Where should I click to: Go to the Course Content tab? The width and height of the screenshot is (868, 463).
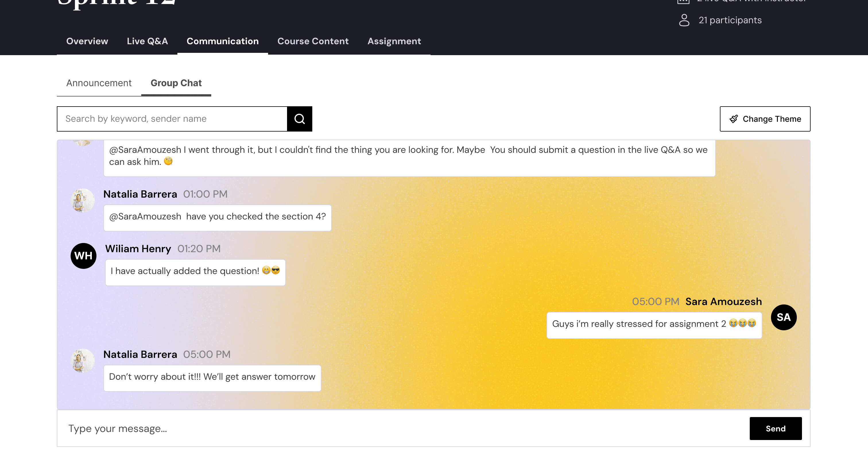(x=313, y=41)
